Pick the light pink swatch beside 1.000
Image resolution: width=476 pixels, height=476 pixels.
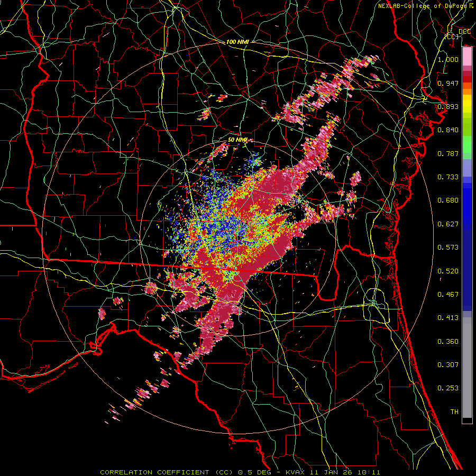pyautogui.click(x=467, y=57)
